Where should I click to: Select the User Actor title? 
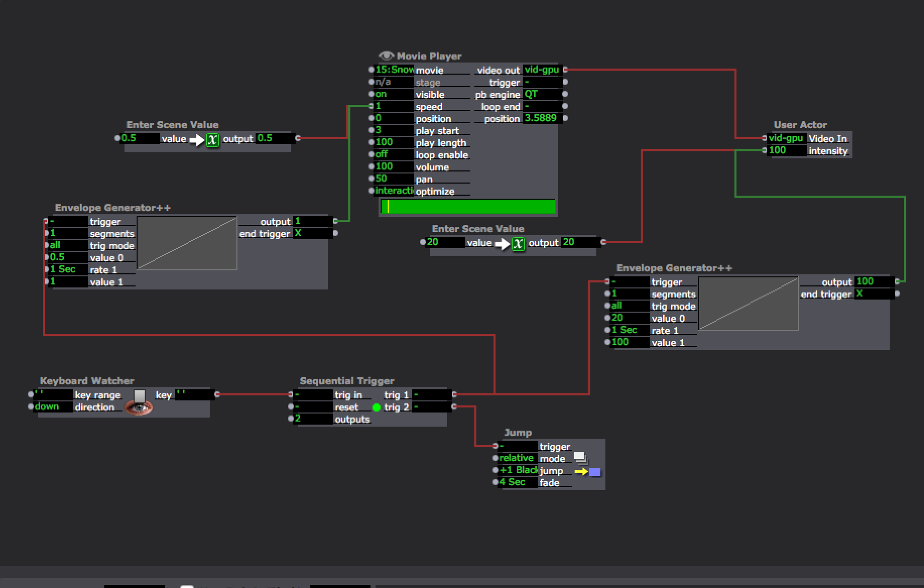pos(800,125)
